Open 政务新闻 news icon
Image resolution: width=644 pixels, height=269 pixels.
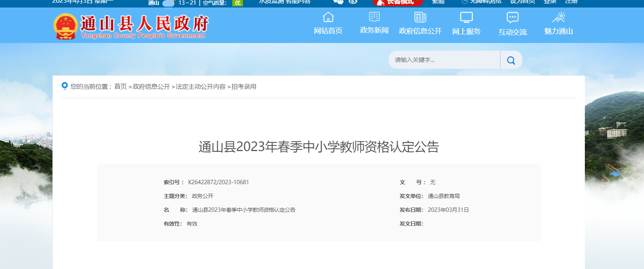tap(374, 17)
